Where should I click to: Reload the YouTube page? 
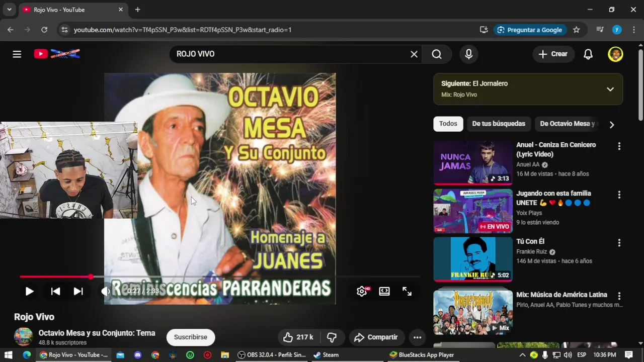(x=44, y=30)
